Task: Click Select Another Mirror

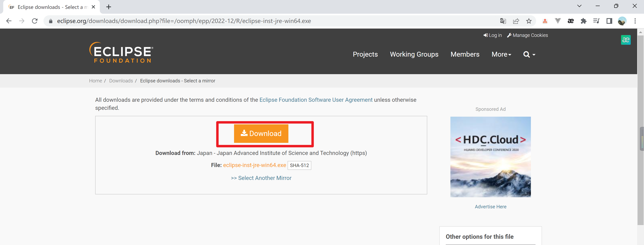Action: [261, 178]
